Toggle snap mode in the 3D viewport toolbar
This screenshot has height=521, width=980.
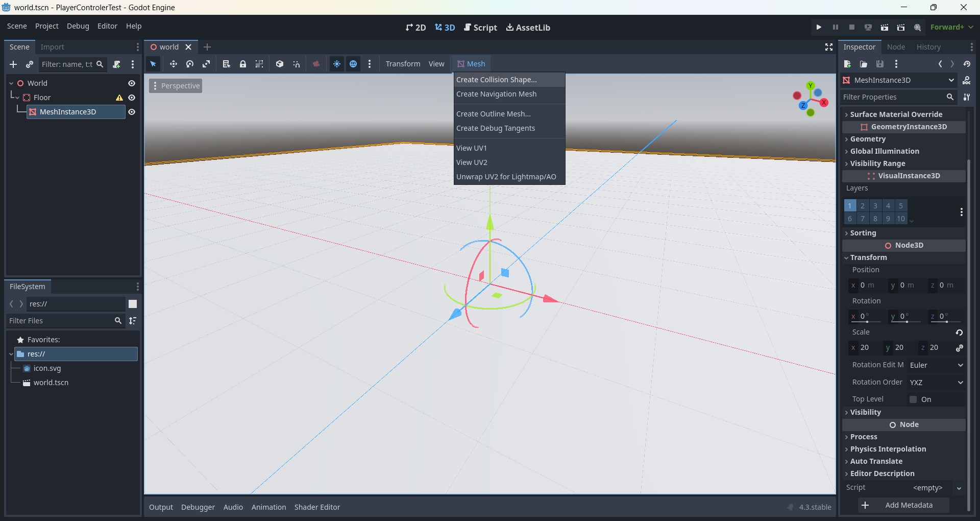pyautogui.click(x=296, y=64)
